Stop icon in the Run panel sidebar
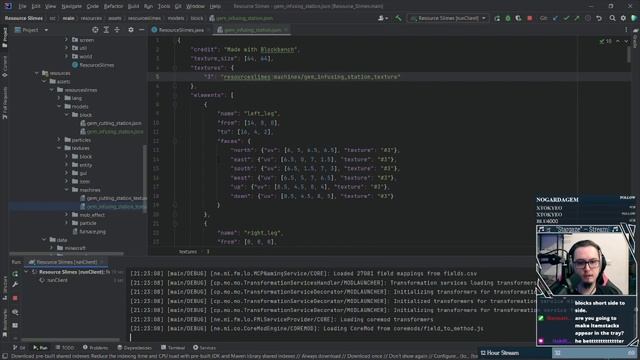640x360 pixels. pos(15,298)
